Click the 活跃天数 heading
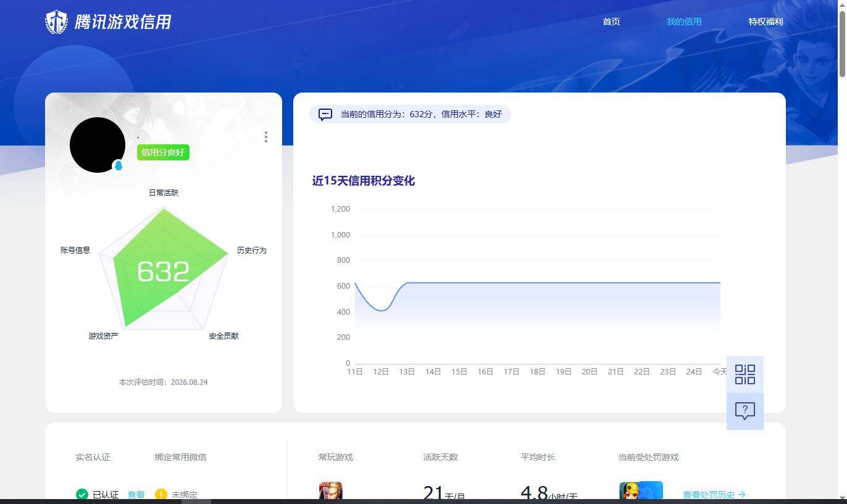This screenshot has width=847, height=504. click(441, 457)
